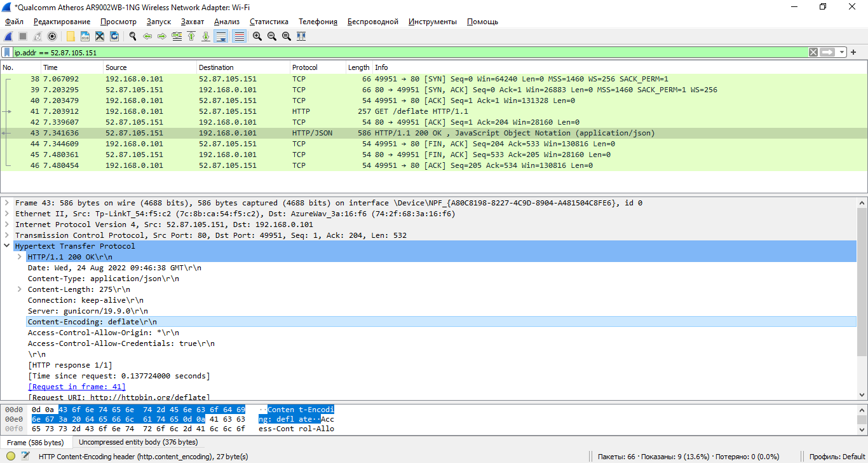The width and height of the screenshot is (868, 463).
Task: Click the Профиль: Default status entry
Action: pyautogui.click(x=837, y=457)
